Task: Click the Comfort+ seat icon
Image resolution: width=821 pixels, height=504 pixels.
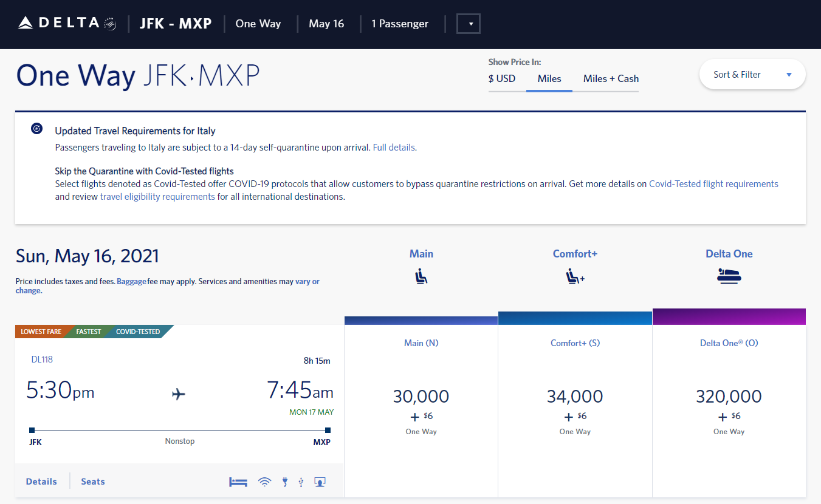Action: pos(575,276)
